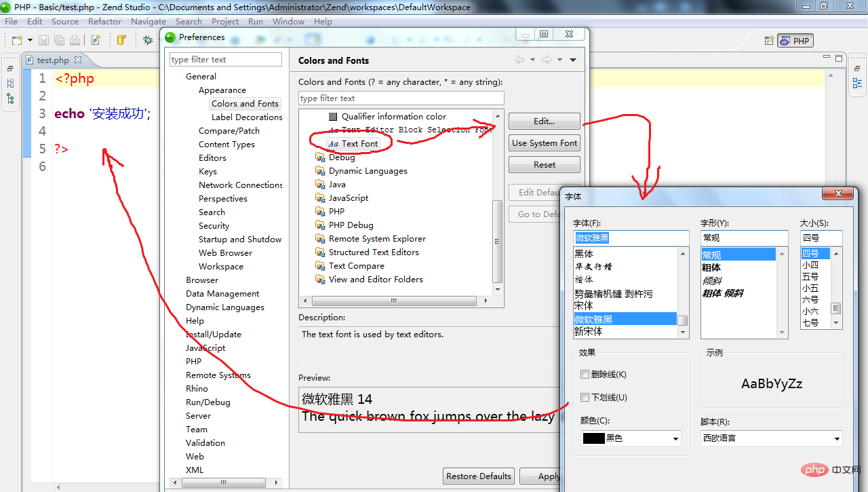Click the Preferences tree filter text field

click(226, 60)
